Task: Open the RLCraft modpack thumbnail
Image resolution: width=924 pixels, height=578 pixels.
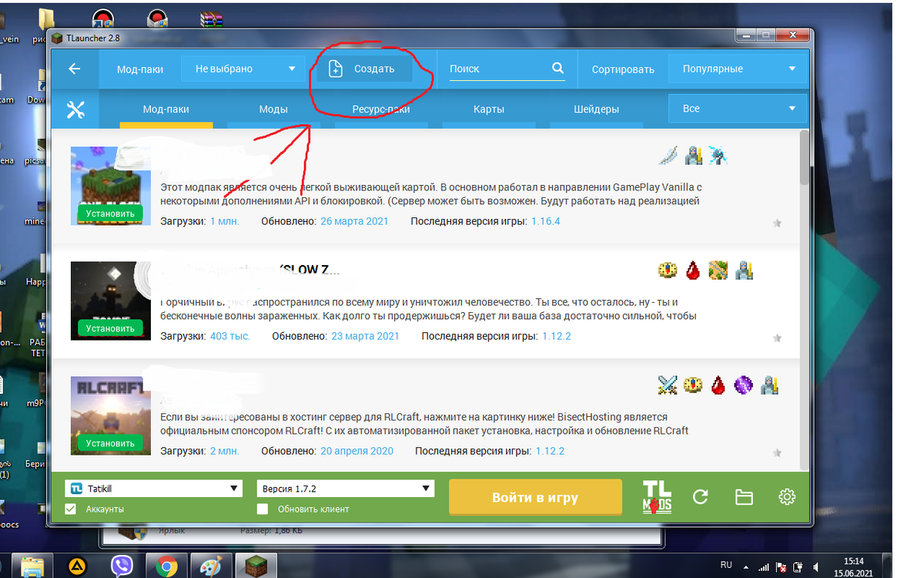Action: 109,415
